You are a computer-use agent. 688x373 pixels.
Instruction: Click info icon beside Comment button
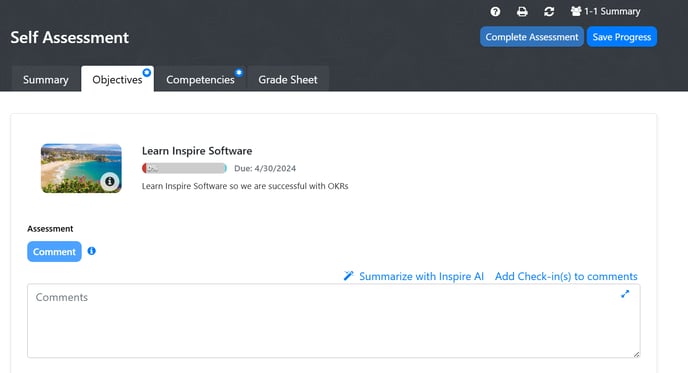[x=91, y=251]
